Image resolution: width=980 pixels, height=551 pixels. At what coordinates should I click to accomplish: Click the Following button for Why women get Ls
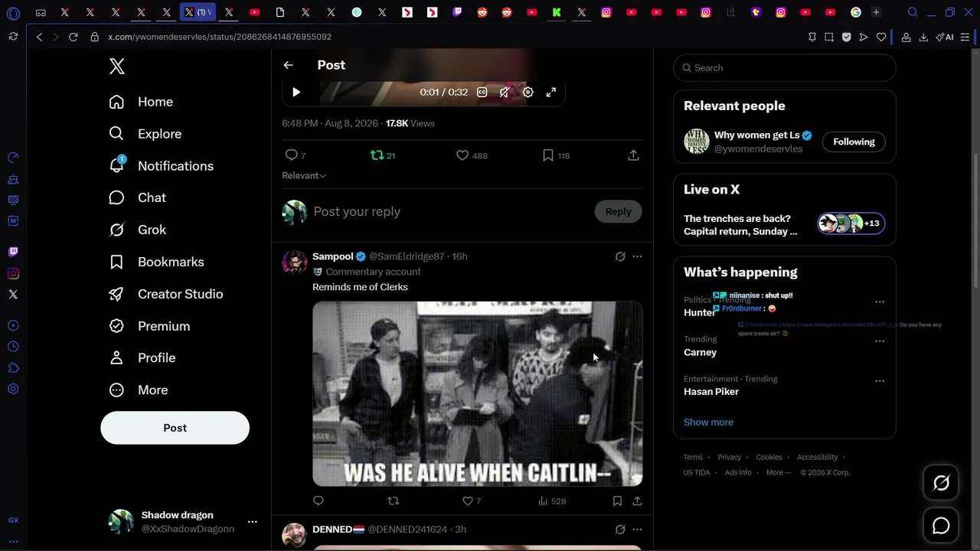tap(854, 142)
